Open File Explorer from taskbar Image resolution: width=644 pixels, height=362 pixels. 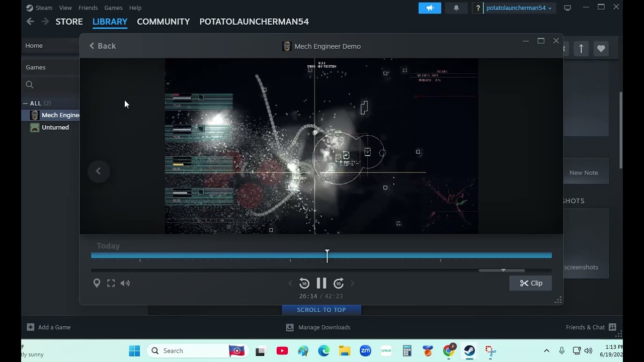pos(345,351)
